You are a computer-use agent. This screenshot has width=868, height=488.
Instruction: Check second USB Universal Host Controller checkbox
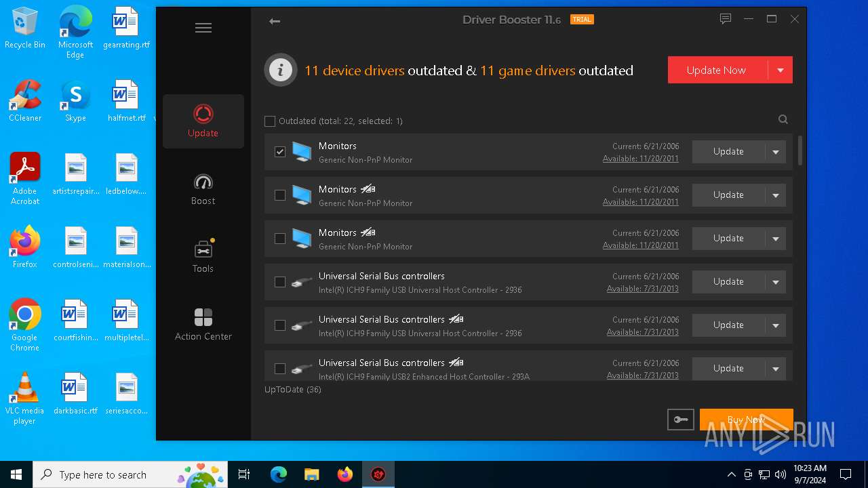tap(280, 325)
